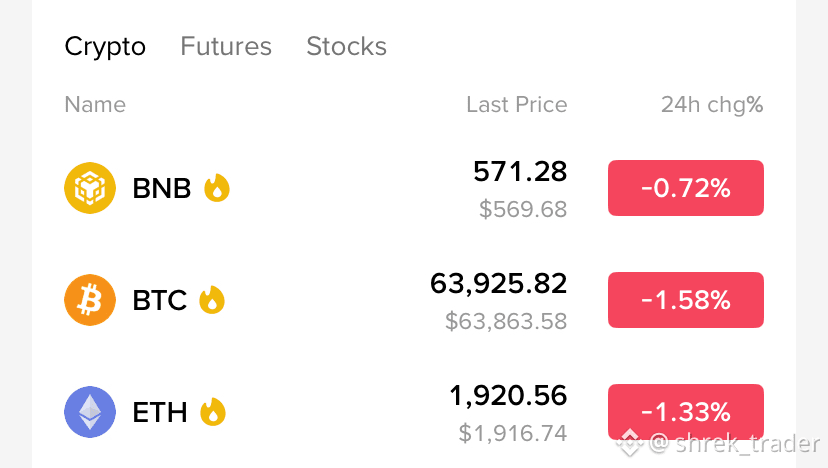Sort by Last Price column header
The width and height of the screenshot is (828, 468).
tap(516, 105)
